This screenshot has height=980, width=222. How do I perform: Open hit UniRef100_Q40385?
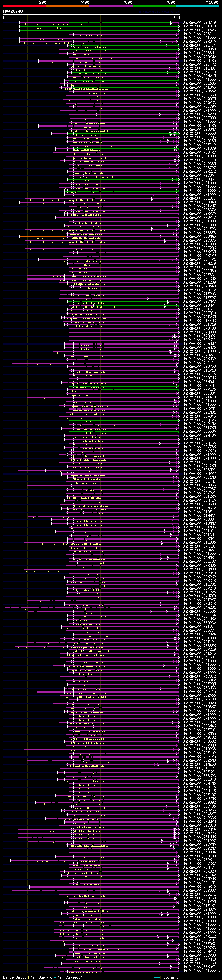pyautogui.click(x=199, y=164)
